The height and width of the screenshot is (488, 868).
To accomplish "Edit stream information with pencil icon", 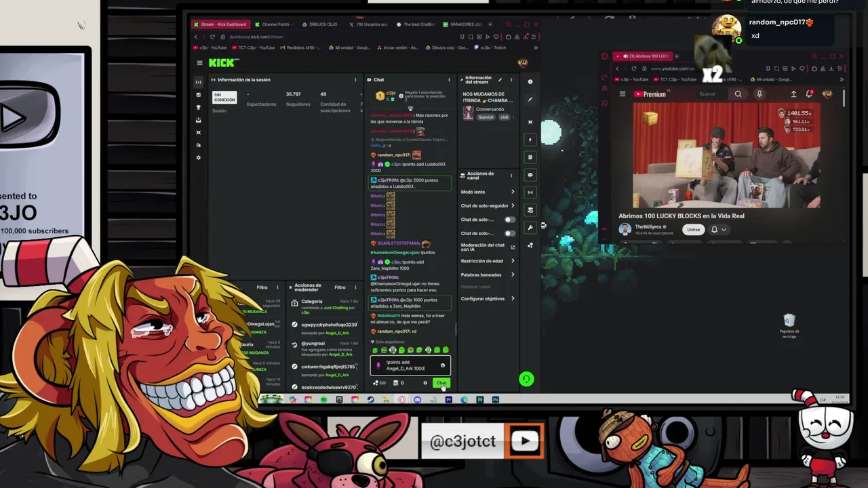I will click(500, 80).
